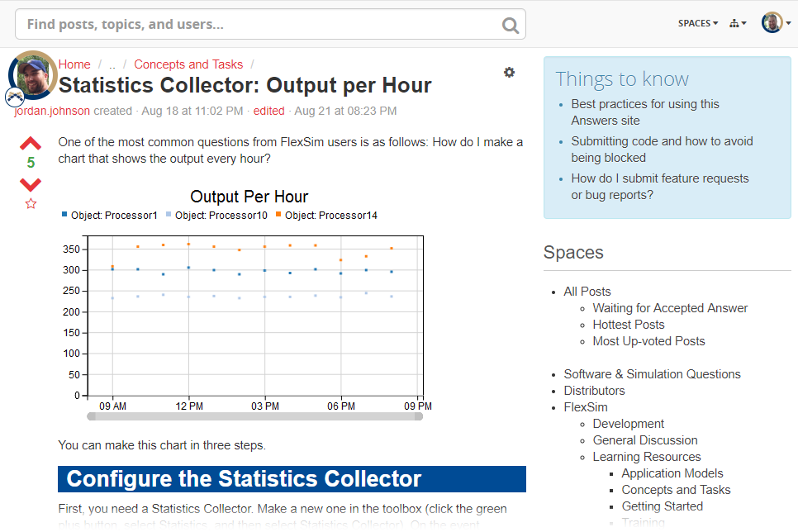Click the Things to know heading

click(622, 79)
